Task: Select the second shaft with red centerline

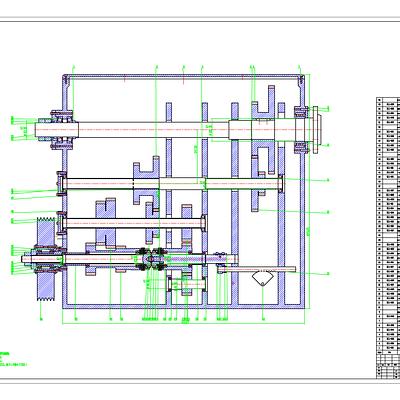Action: 171,184
